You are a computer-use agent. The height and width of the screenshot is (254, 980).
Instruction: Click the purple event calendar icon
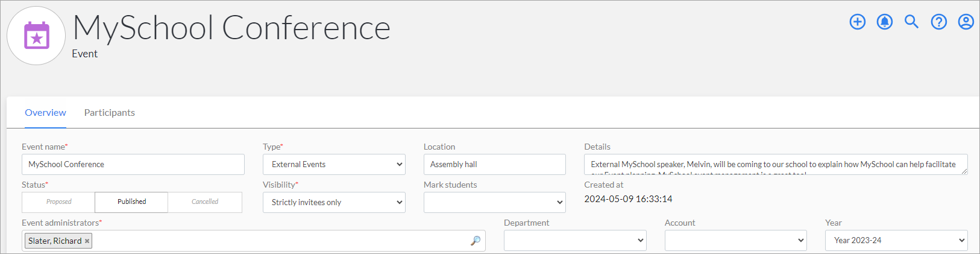(x=36, y=36)
